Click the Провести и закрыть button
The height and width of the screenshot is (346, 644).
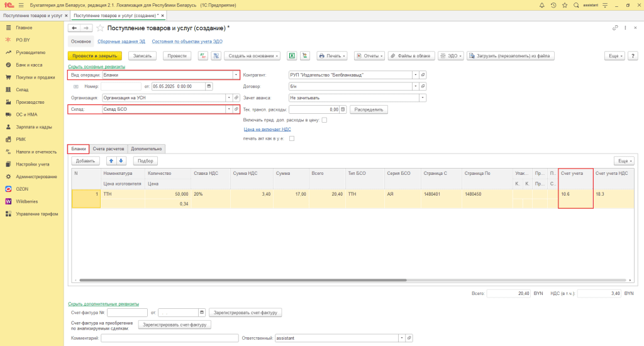(x=95, y=56)
